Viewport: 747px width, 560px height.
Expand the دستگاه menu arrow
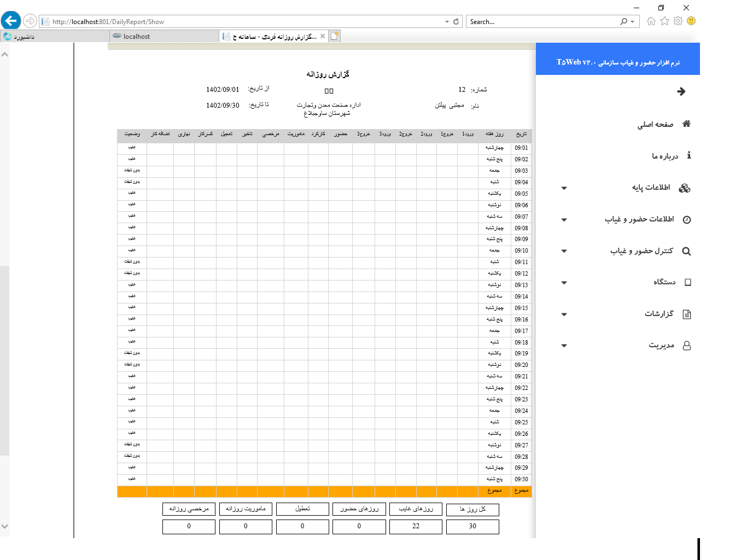(564, 283)
